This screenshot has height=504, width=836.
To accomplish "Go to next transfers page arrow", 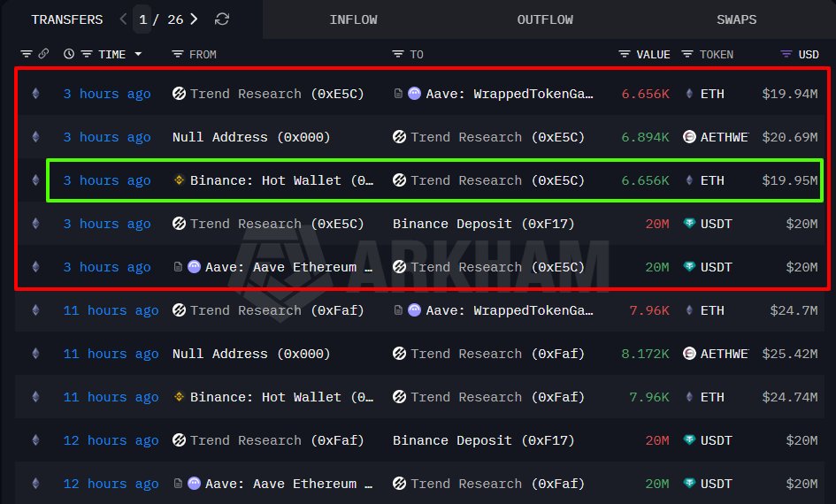I will click(194, 19).
